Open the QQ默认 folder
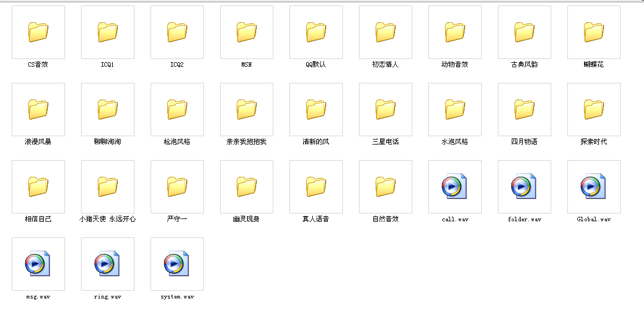This screenshot has height=333, width=644. coord(315,32)
